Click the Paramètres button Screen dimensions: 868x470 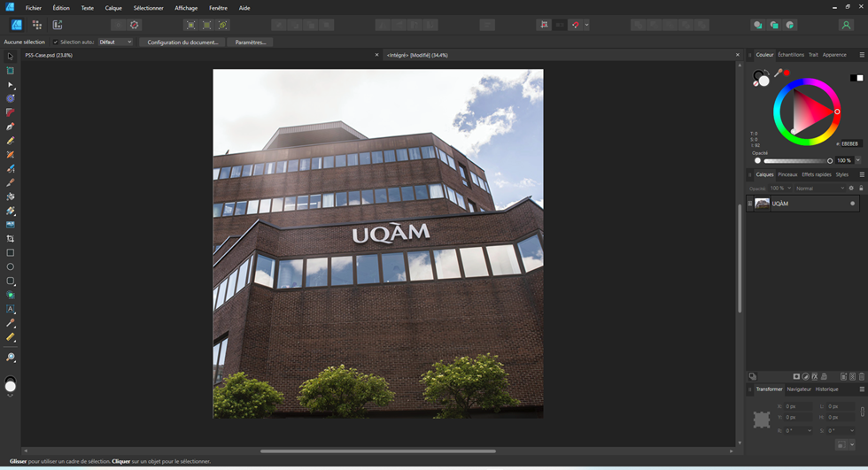pyautogui.click(x=250, y=42)
